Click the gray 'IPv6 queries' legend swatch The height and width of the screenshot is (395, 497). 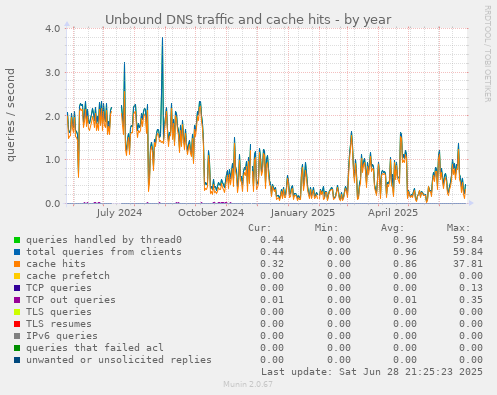pyautogui.click(x=17, y=336)
